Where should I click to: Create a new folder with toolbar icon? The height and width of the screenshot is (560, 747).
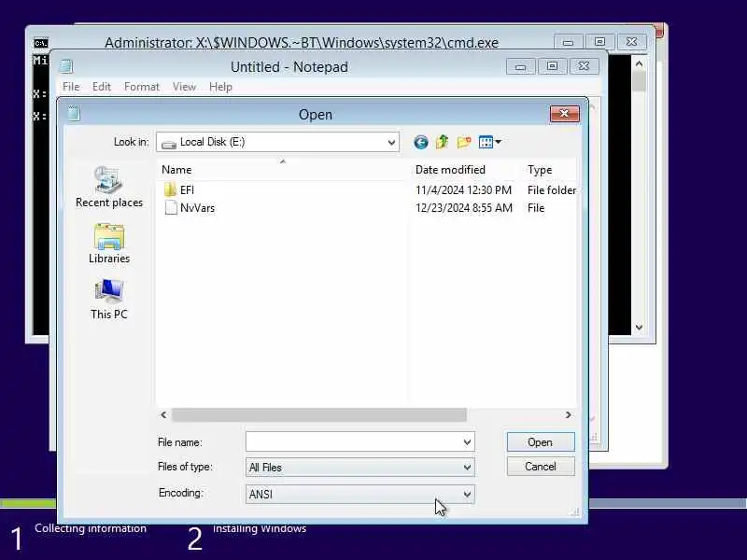[x=464, y=142]
